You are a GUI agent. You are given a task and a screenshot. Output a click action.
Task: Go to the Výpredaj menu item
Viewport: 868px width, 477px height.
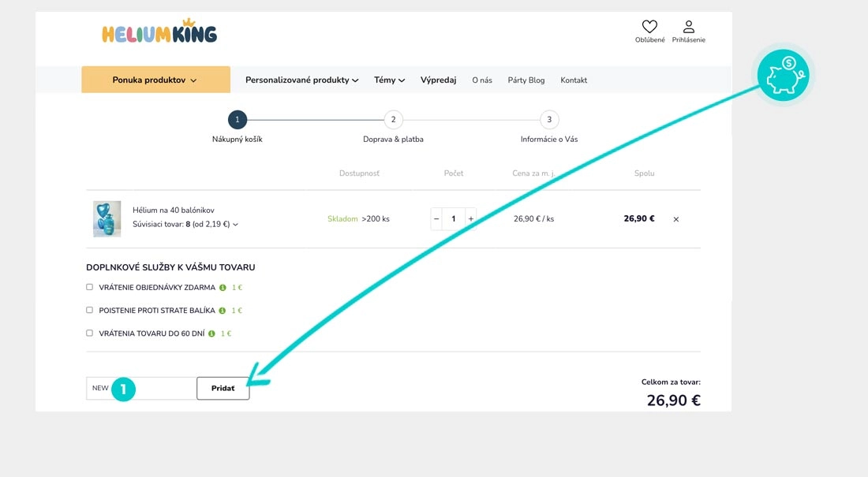(438, 80)
